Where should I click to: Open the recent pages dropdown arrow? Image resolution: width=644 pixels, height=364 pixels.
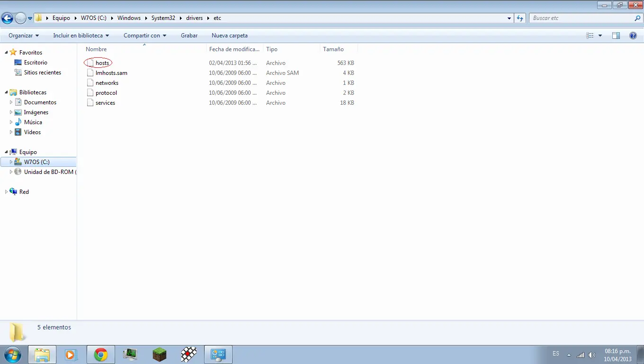pos(30,18)
